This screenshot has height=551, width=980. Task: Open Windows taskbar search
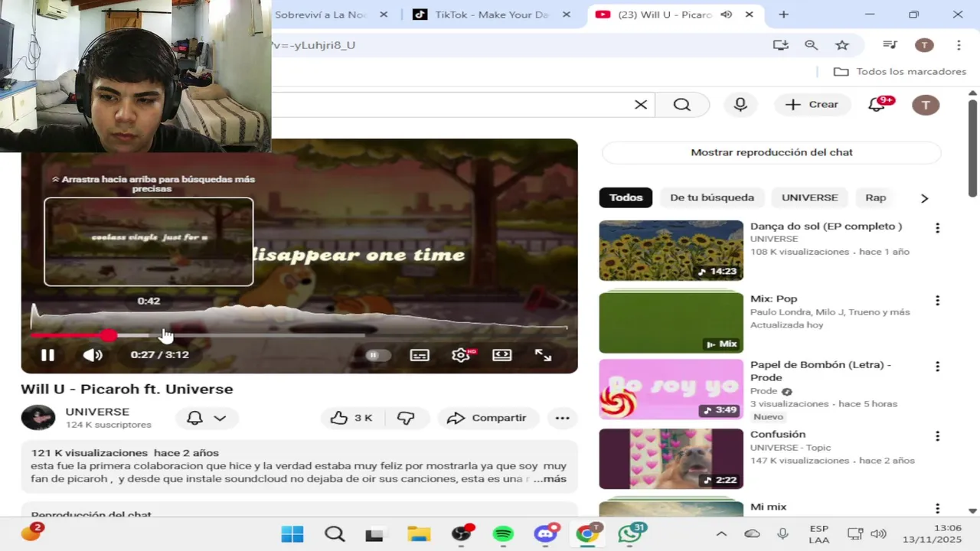tap(335, 533)
